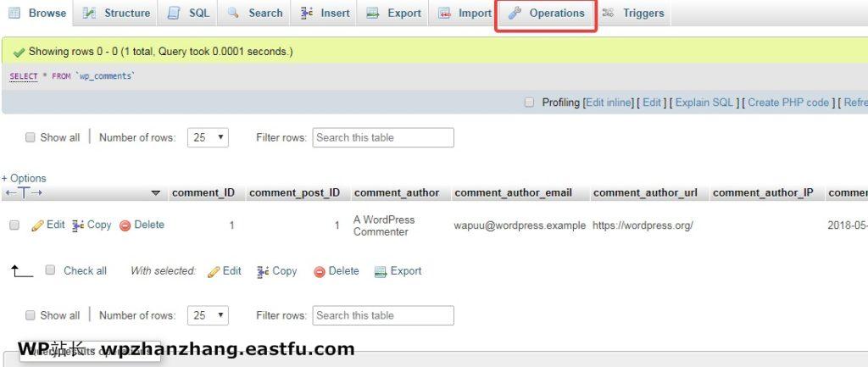
Task: Click the Operations wrench icon
Action: point(515,13)
